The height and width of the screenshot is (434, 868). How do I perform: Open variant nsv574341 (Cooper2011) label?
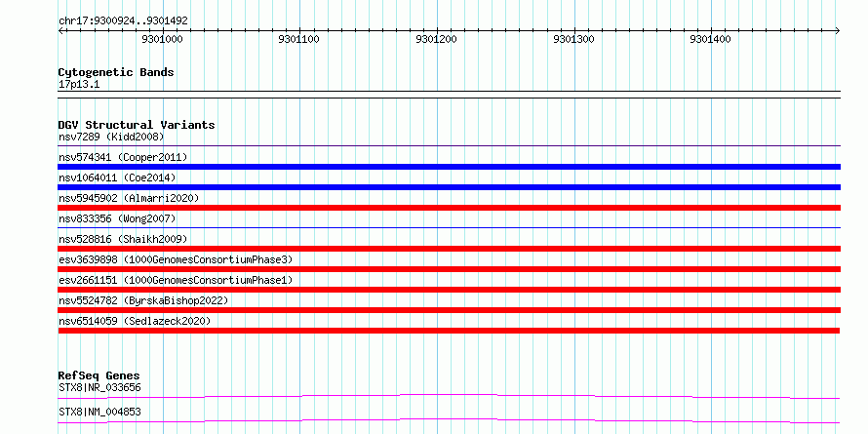(123, 157)
